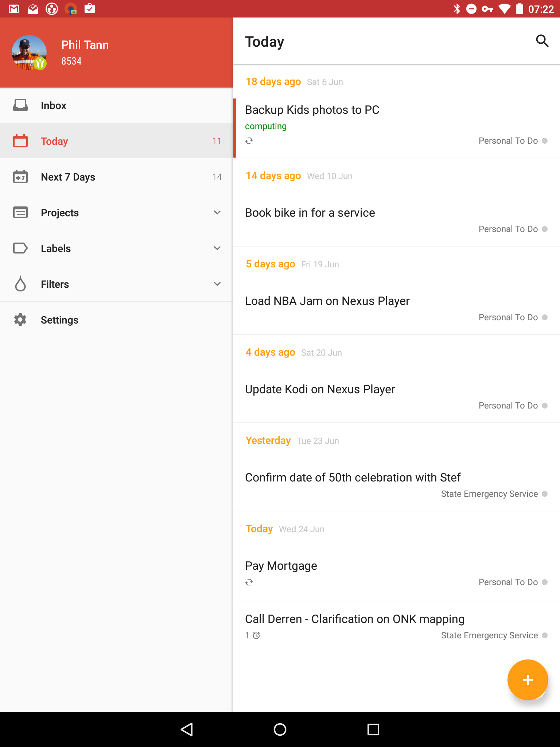Tap the orange add task plus button
Image resolution: width=560 pixels, height=747 pixels.
[528, 680]
